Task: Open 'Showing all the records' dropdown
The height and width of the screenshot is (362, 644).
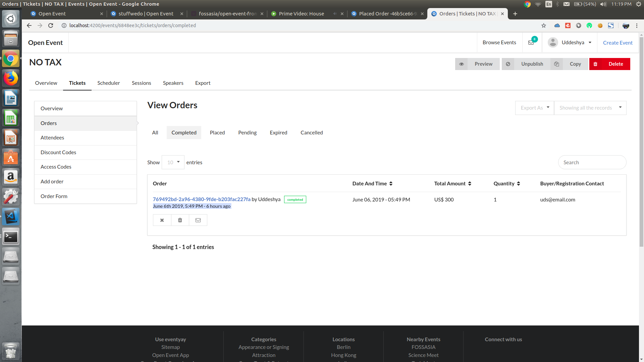Action: (590, 108)
